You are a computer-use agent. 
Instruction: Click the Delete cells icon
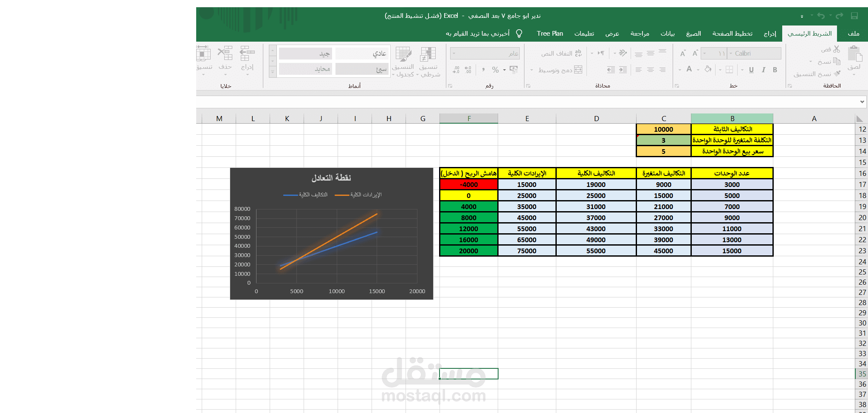click(x=225, y=54)
